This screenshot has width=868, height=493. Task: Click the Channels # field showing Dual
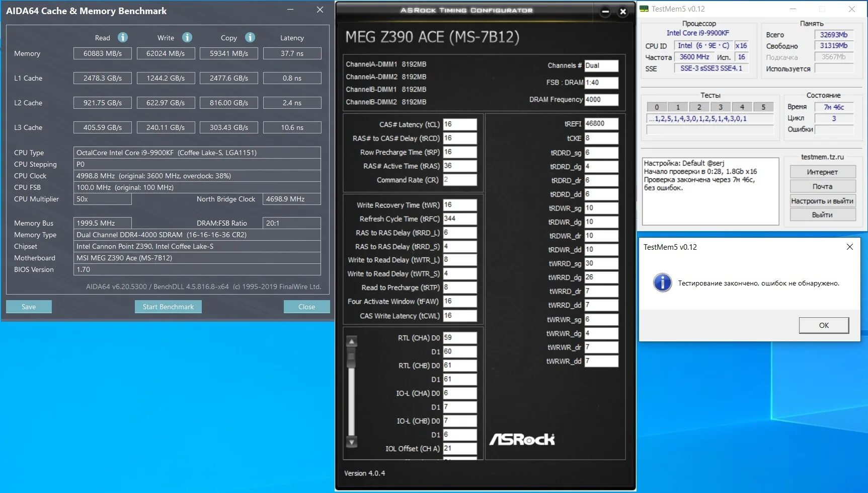tap(601, 65)
